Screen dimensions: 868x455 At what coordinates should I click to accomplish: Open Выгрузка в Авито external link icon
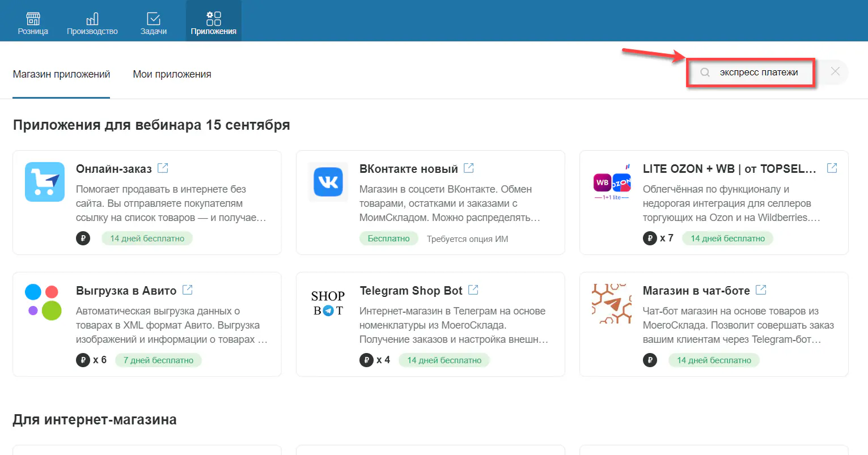[188, 290]
